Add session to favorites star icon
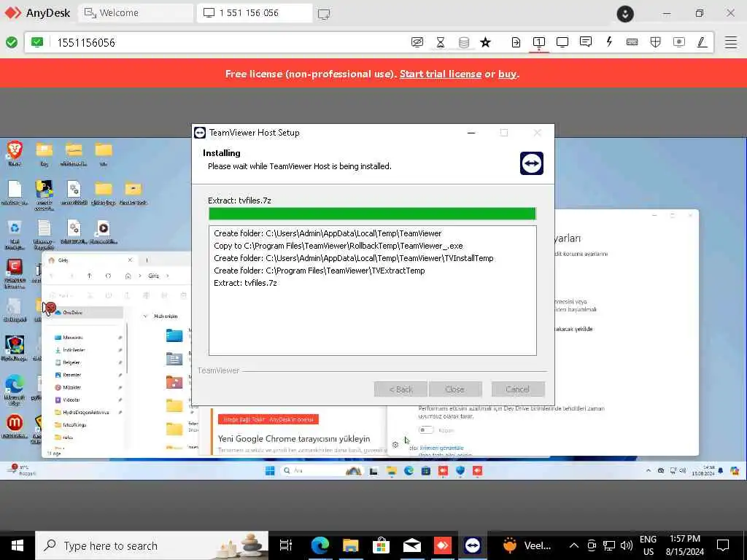The height and width of the screenshot is (560, 747). click(x=485, y=42)
